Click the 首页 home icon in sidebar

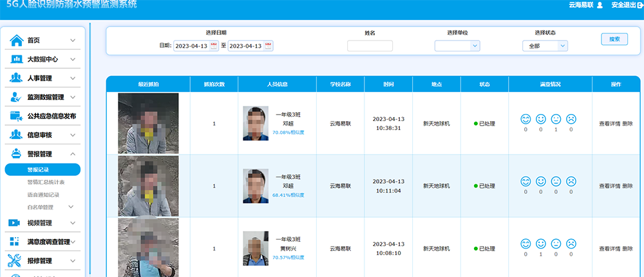pyautogui.click(x=17, y=41)
